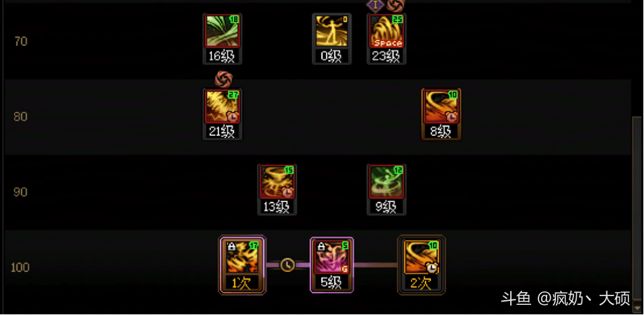644x315 pixels.
Task: Select the green slash skill at 16级
Action: [223, 31]
